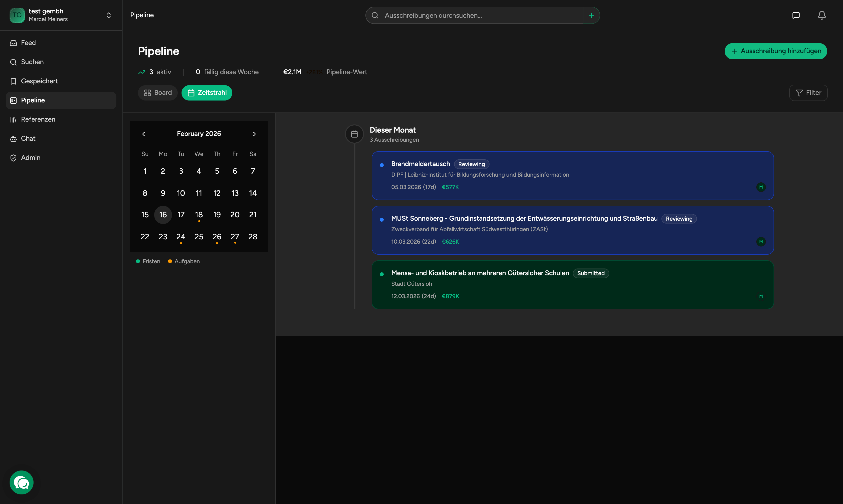The width and height of the screenshot is (843, 504).
Task: Open notifications bell icon
Action: [x=822, y=15]
